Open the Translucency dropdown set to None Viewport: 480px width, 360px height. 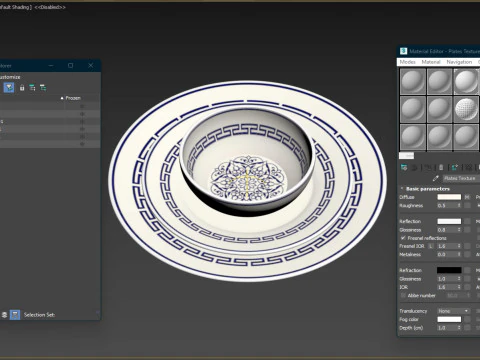click(453, 311)
